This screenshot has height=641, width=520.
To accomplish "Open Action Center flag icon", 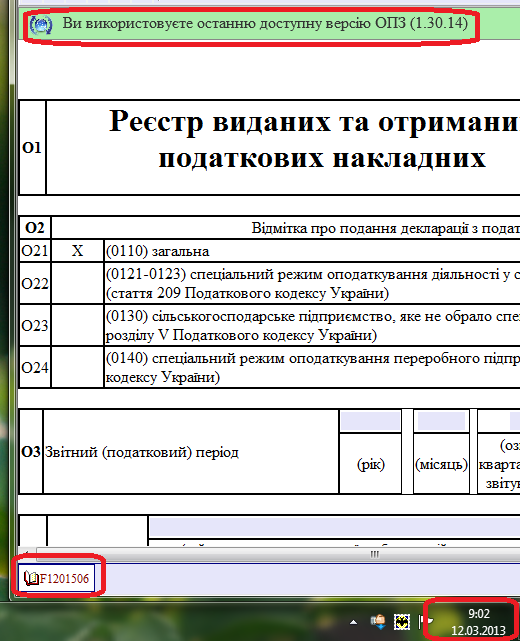I will coord(424,622).
